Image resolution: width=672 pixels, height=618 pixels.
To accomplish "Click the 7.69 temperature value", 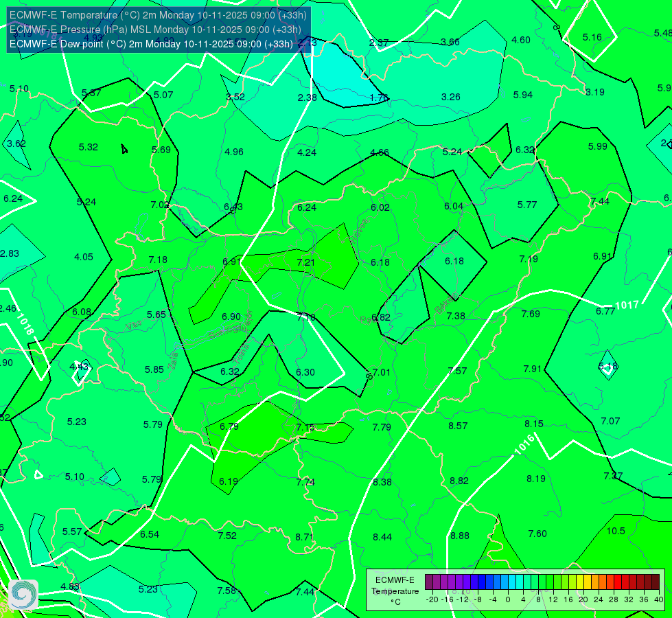I will pos(531,314).
